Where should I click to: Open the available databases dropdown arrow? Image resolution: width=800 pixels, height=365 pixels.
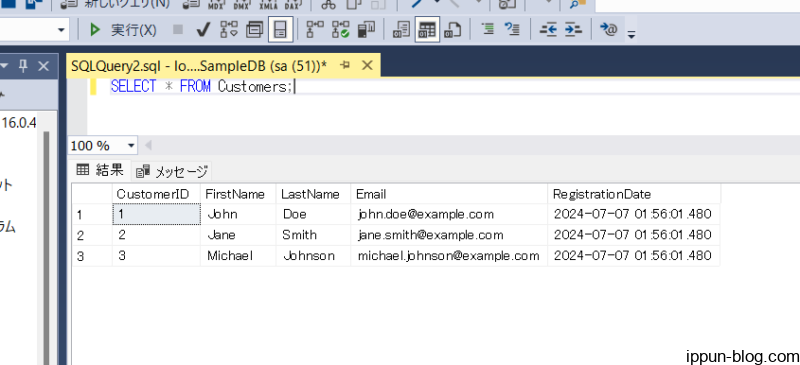click(62, 30)
